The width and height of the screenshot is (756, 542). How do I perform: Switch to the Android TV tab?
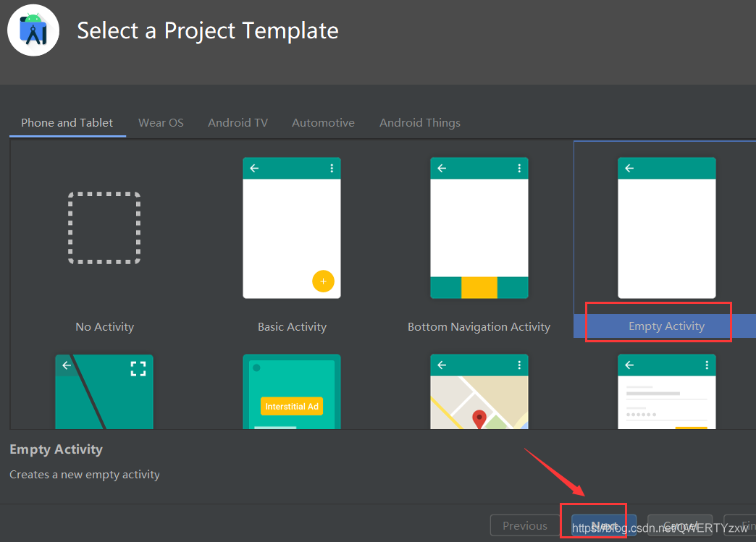(238, 123)
